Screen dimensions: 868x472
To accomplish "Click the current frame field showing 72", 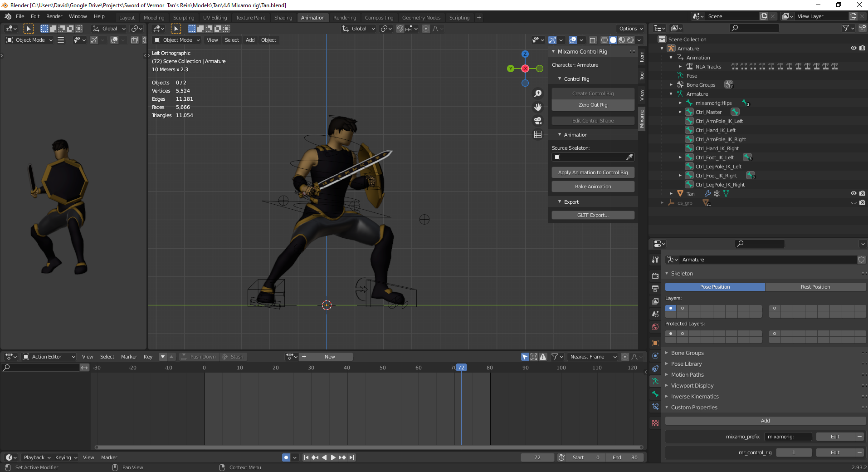I will tap(537, 457).
